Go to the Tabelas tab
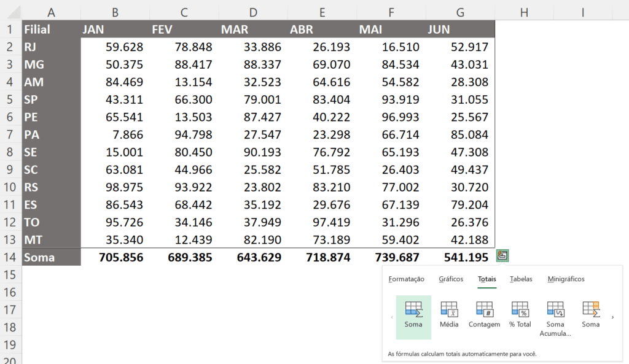 tap(521, 279)
